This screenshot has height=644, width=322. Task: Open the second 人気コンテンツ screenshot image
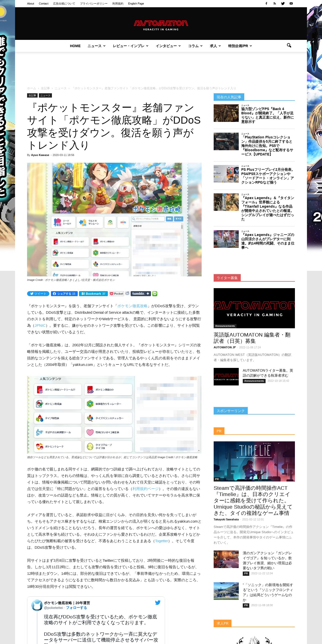coord(114,415)
